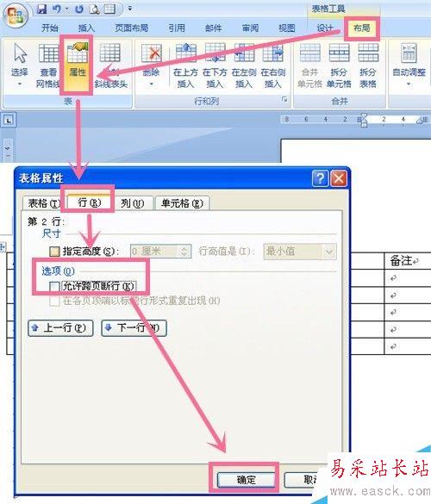This screenshot has height=504, width=431.
Task: Click the Office button orb
Action: pyautogui.click(x=16, y=16)
